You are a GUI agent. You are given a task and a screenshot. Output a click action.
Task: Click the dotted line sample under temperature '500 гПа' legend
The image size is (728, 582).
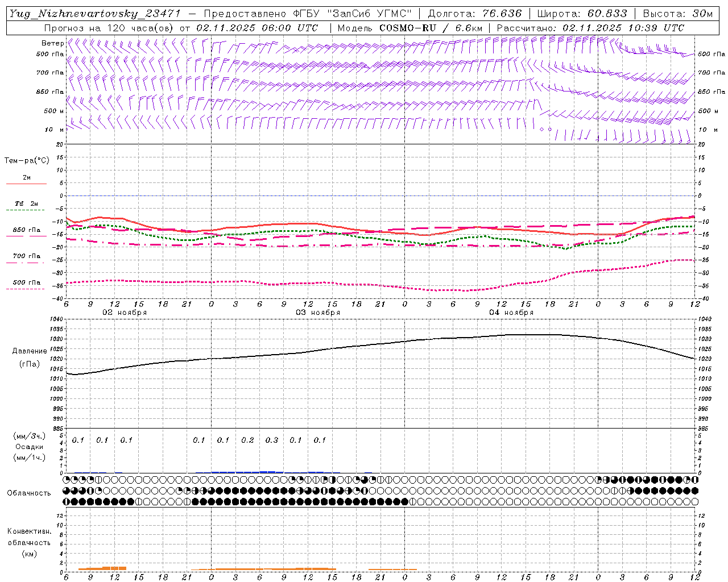[25, 289]
